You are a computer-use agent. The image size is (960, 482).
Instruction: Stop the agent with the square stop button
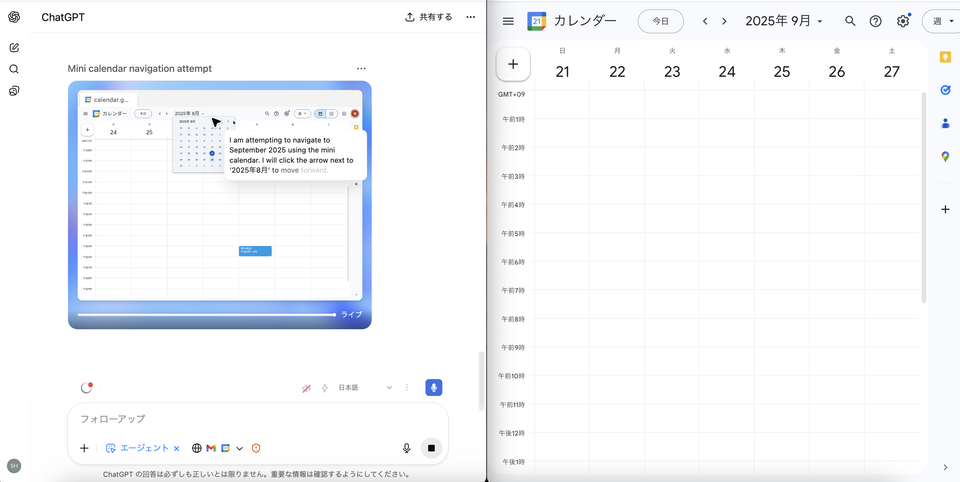(x=431, y=448)
